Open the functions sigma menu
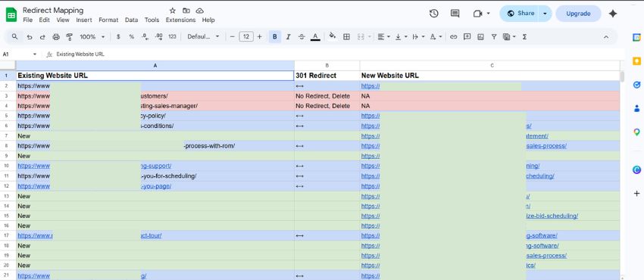 (524, 37)
